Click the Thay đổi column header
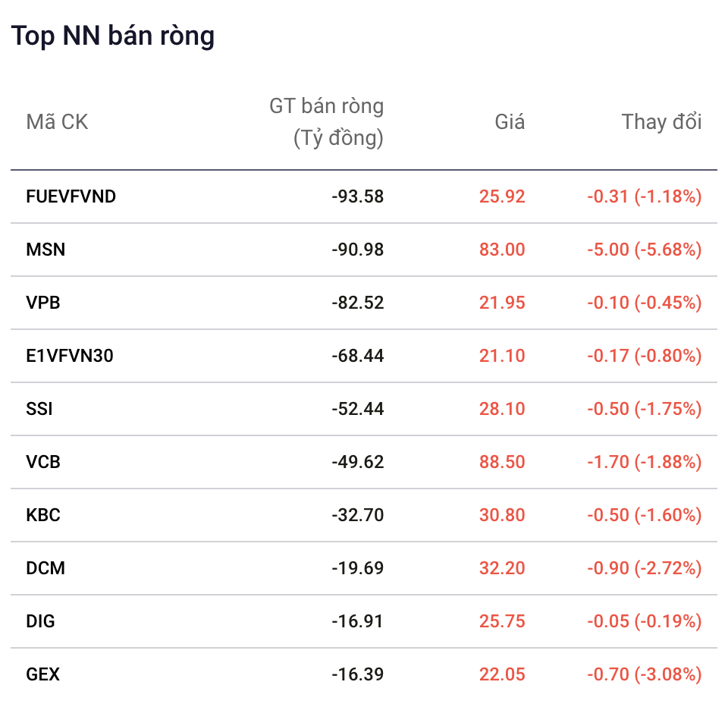 tap(661, 121)
